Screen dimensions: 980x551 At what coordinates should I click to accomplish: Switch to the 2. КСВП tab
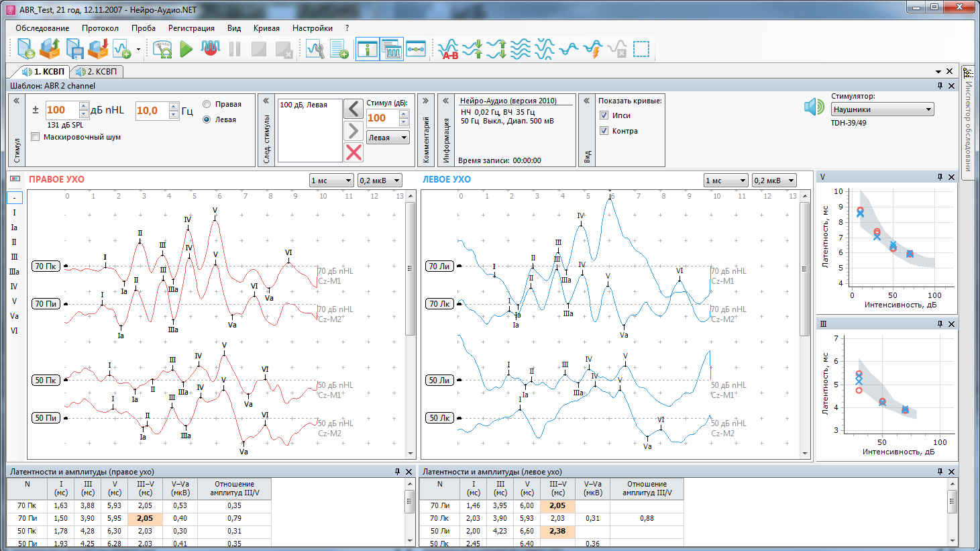(97, 71)
